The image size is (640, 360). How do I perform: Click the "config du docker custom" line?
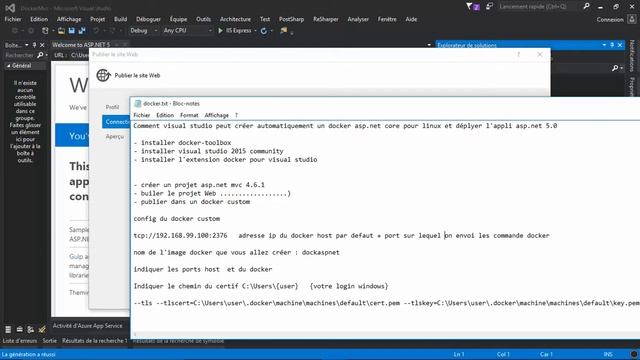(177, 219)
